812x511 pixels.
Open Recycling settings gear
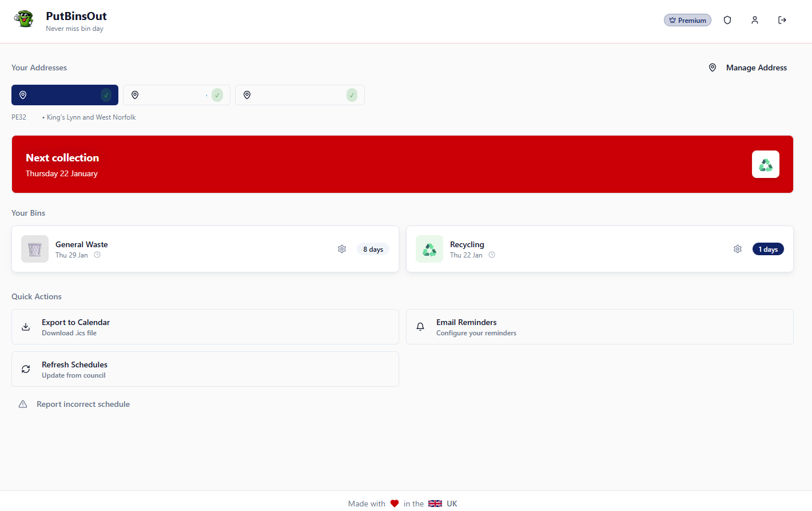coord(738,249)
